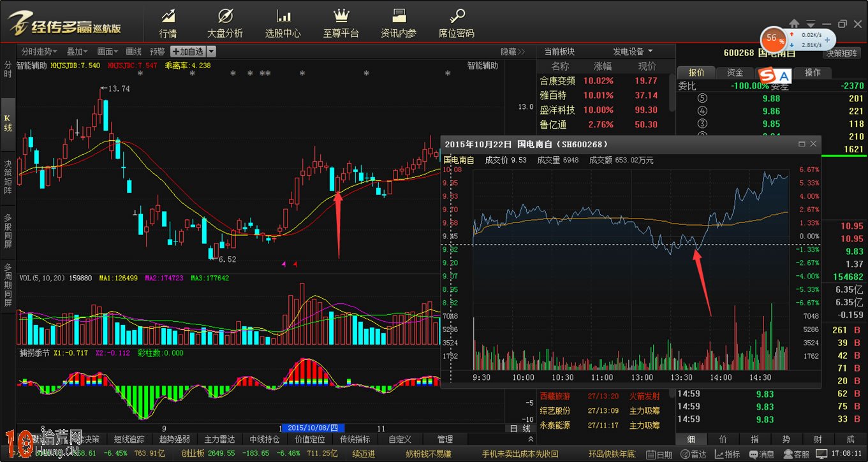Click the 预警 alert tool
This screenshot has width=868, height=462.
pyautogui.click(x=157, y=52)
